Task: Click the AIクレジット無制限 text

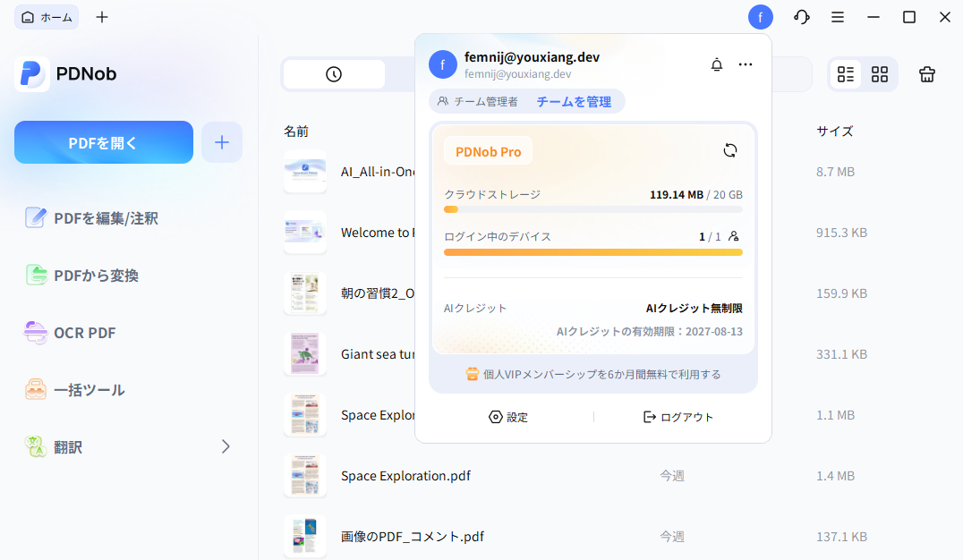Action: pos(694,309)
